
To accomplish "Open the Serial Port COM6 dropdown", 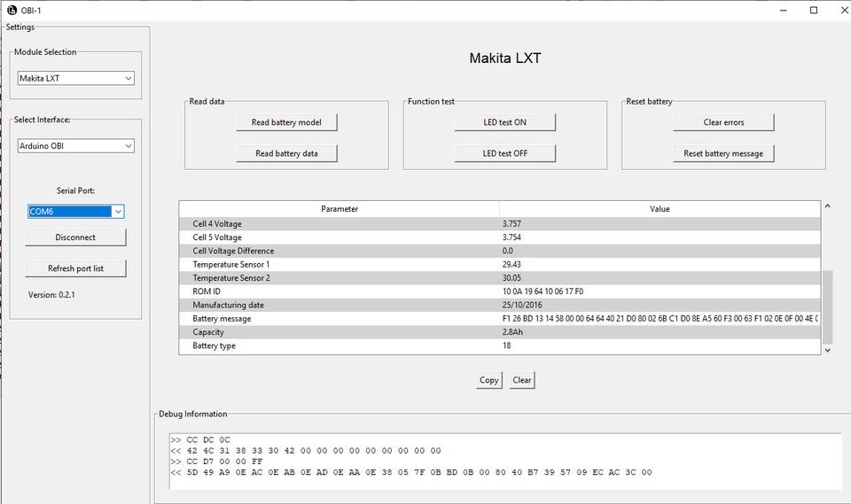I will coord(76,212).
